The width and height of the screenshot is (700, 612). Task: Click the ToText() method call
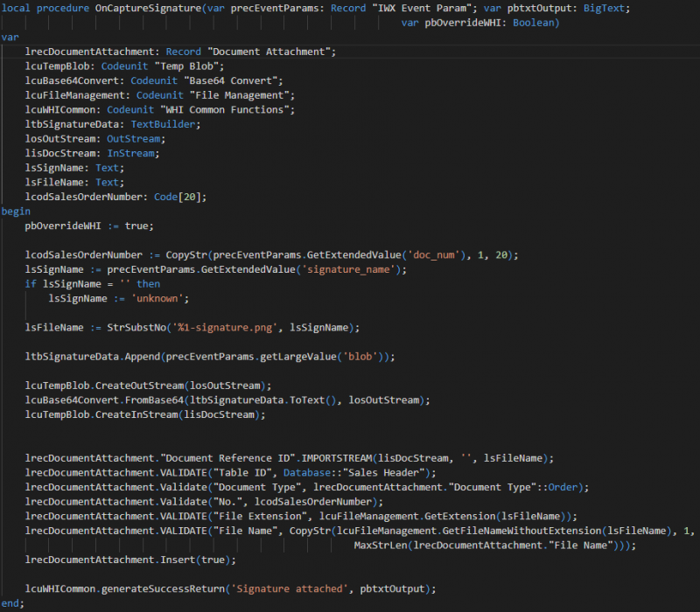[313, 400]
